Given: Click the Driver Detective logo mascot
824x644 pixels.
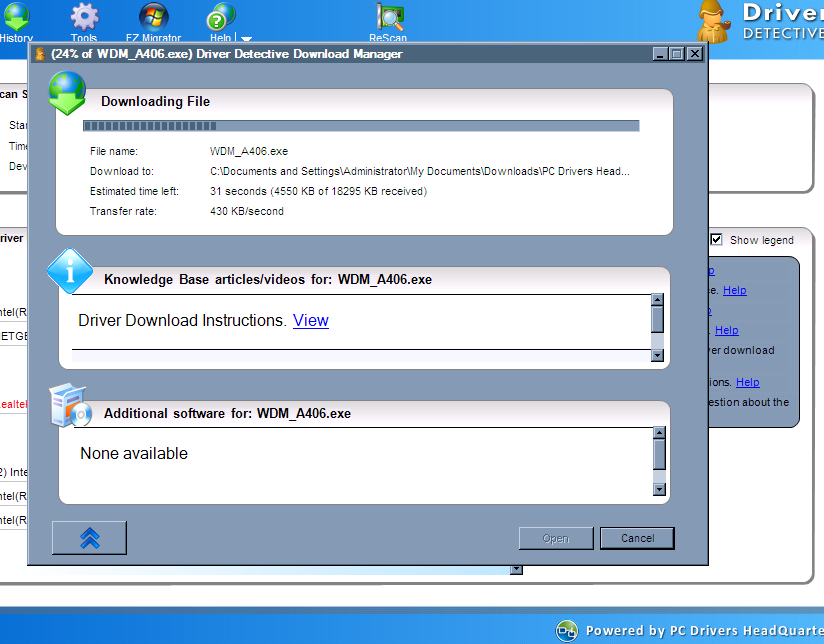Looking at the screenshot, I should pyautogui.click(x=713, y=21).
